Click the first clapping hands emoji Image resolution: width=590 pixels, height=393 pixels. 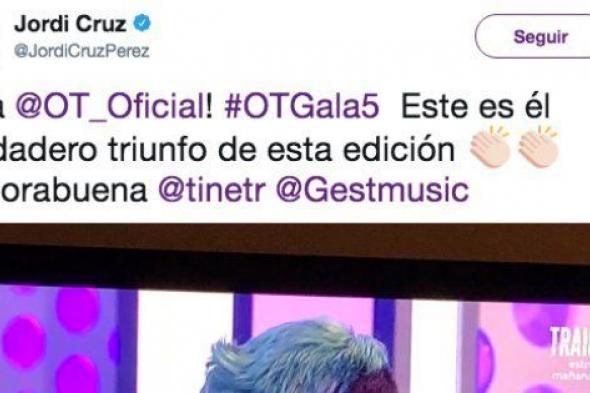tap(490, 147)
